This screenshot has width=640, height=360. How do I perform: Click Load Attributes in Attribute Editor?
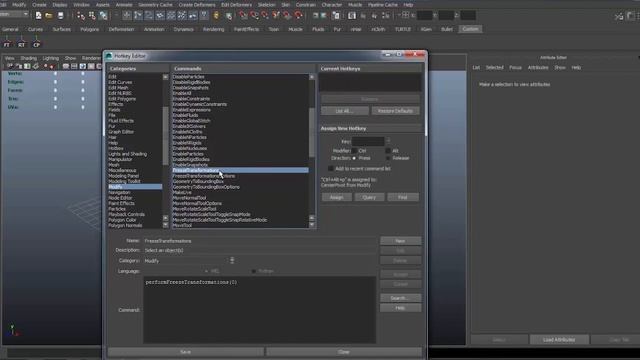pos(559,340)
